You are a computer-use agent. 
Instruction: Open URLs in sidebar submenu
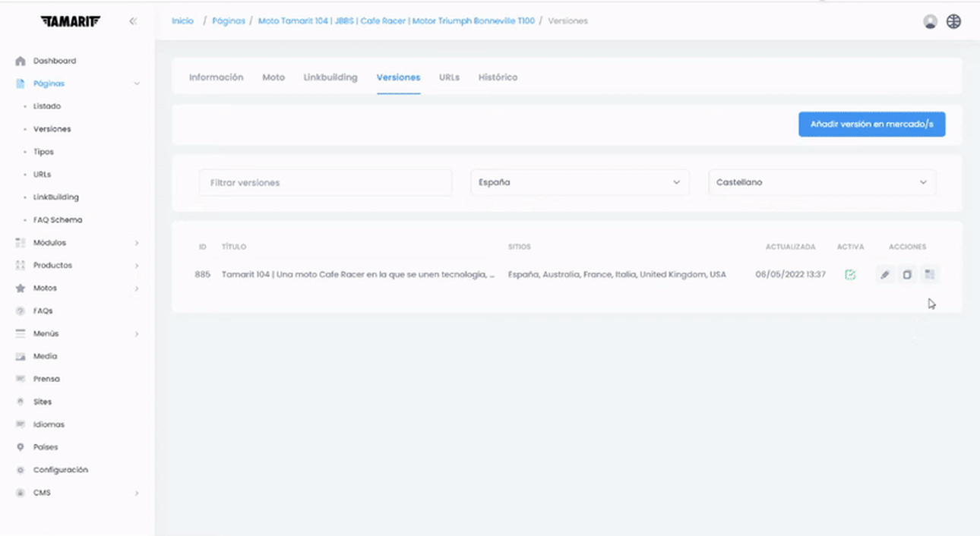coord(43,175)
